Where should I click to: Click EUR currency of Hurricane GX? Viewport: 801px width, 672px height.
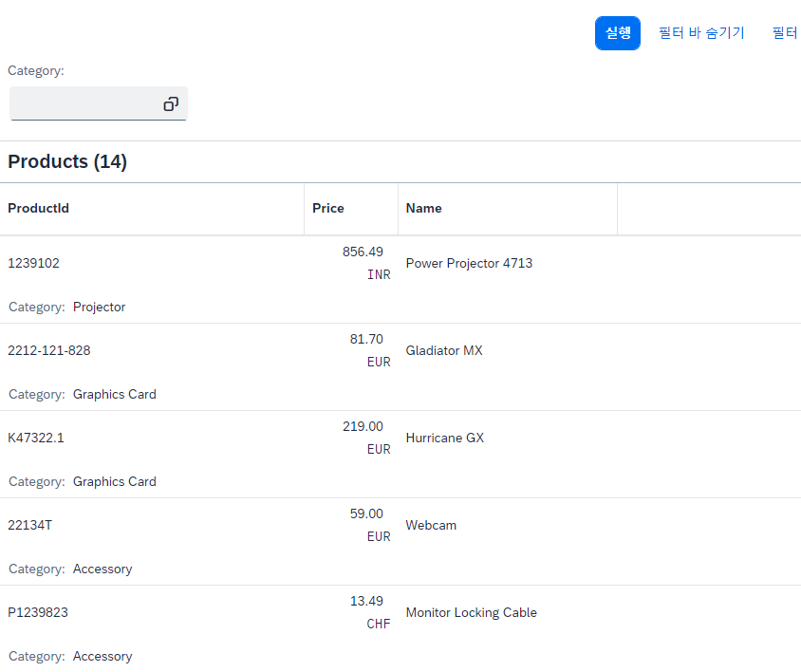coord(379,450)
